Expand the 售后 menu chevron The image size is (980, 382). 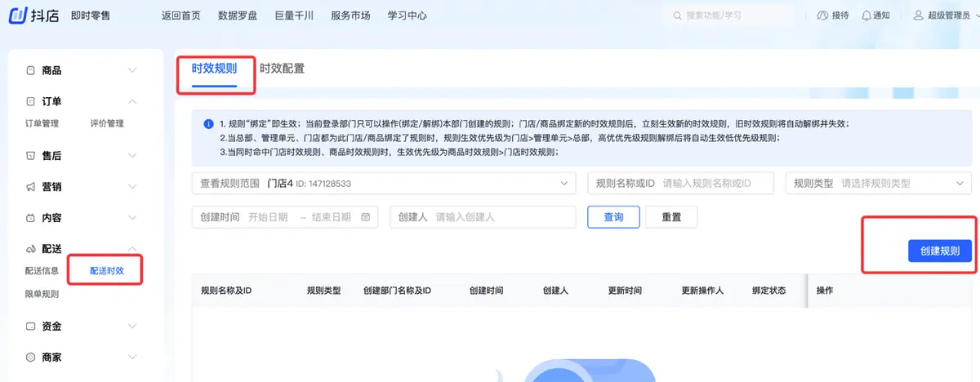pyautogui.click(x=133, y=155)
